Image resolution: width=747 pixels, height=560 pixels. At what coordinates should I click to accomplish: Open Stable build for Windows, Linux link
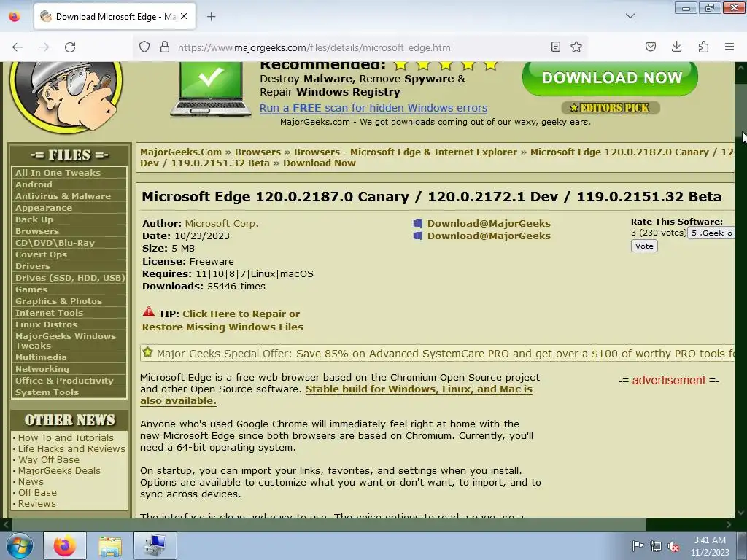click(336, 394)
